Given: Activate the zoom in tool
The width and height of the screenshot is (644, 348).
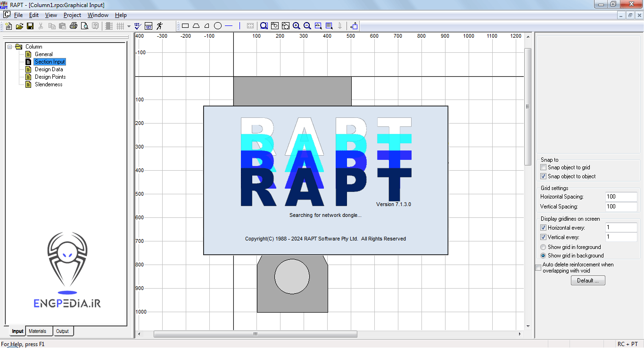Looking at the screenshot, I should [297, 26].
